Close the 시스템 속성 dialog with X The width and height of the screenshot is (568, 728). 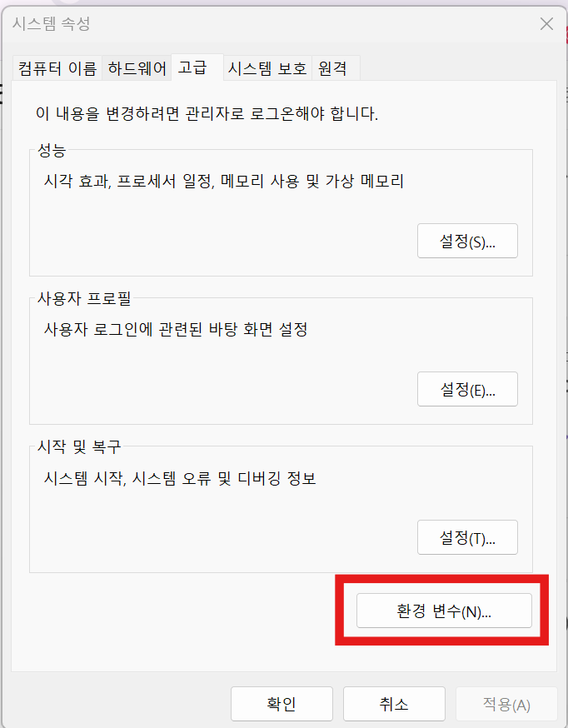[x=546, y=23]
